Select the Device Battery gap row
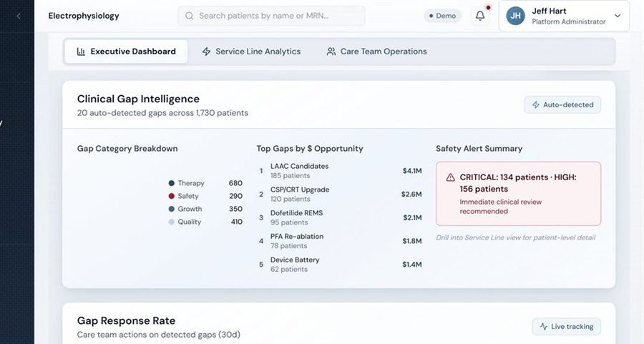 click(x=339, y=265)
